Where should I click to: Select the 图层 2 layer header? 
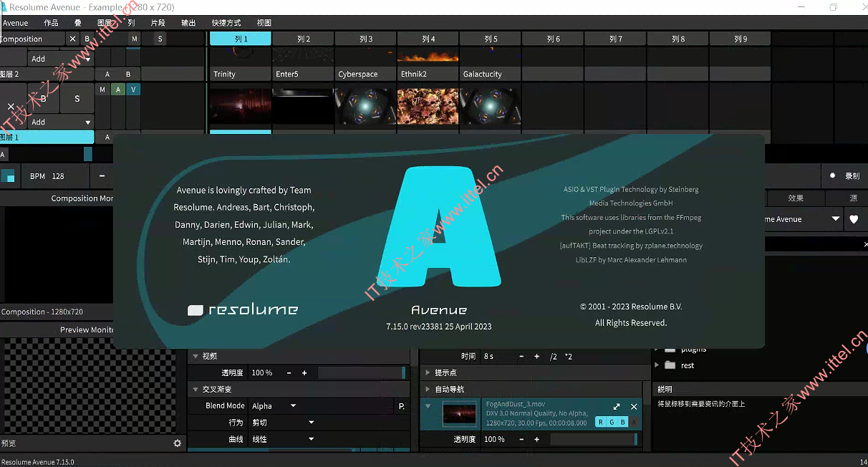click(x=47, y=74)
